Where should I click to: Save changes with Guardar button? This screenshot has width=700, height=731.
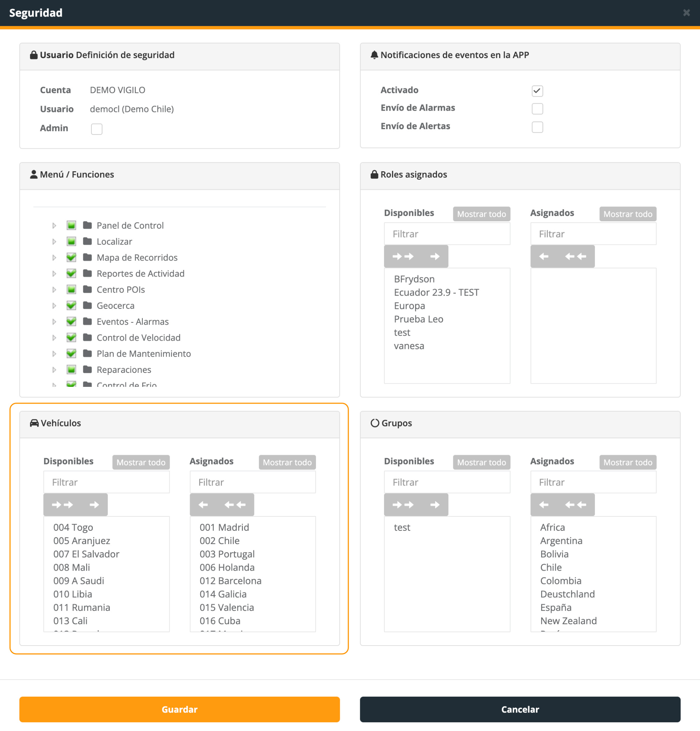180,709
